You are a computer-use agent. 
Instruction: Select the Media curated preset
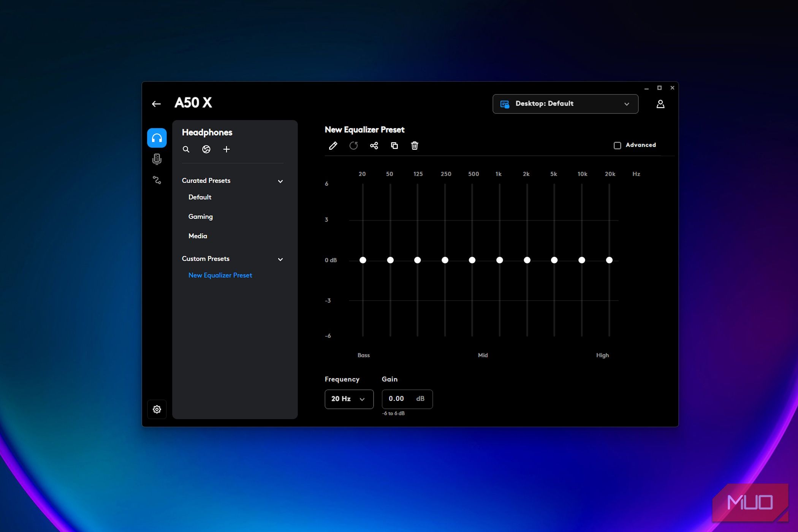[198, 236]
